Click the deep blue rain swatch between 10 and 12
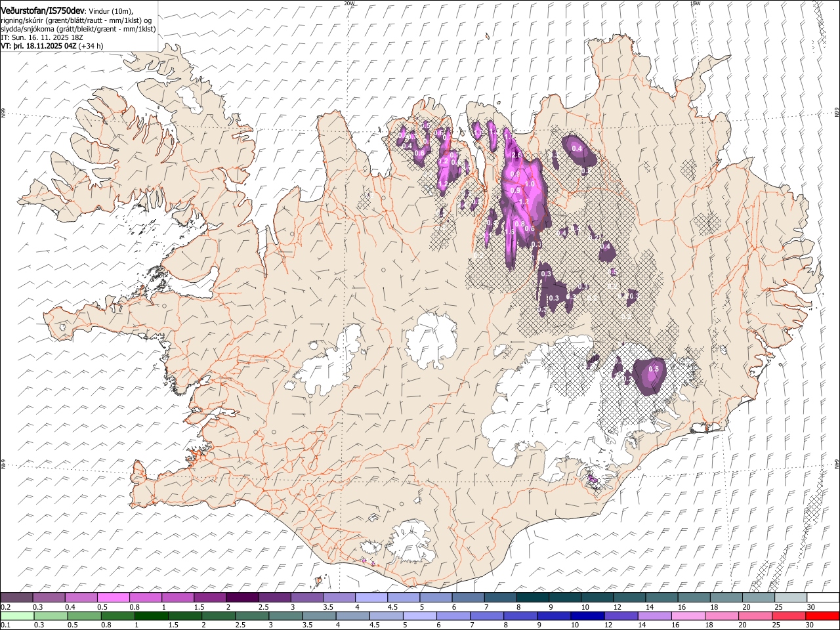This screenshot has height=630, width=840. point(586,616)
